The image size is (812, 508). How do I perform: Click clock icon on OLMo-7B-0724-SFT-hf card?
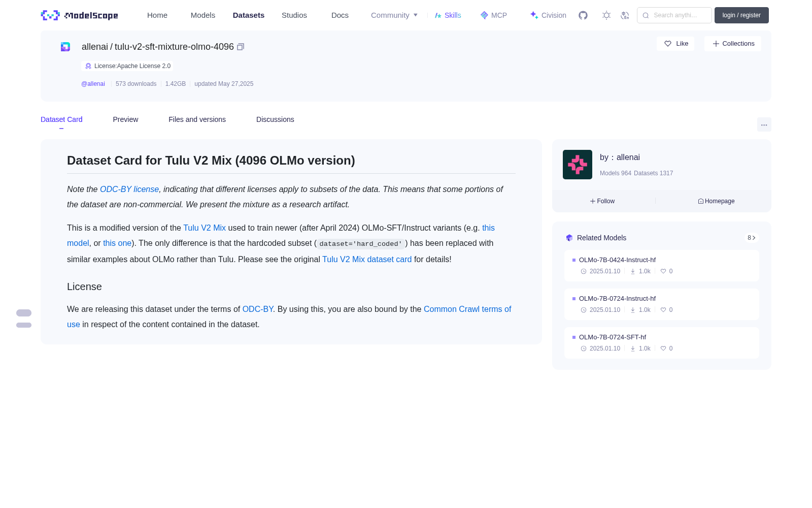584,348
